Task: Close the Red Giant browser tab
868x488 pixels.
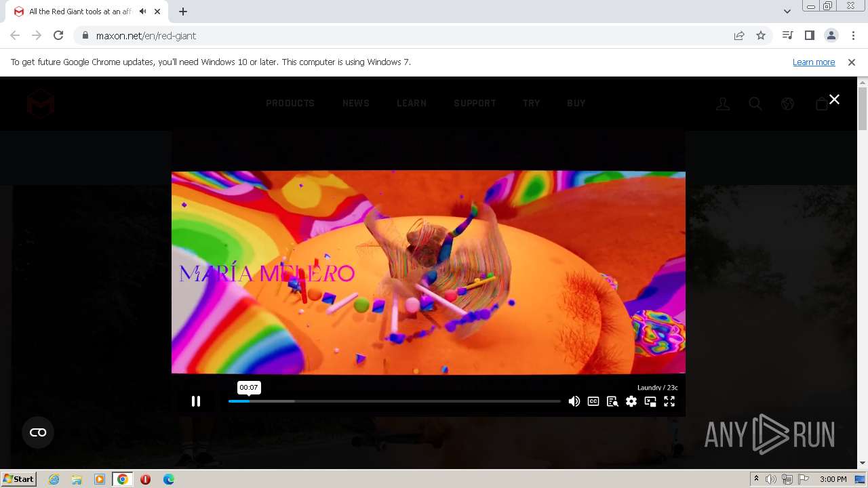Action: [158, 12]
